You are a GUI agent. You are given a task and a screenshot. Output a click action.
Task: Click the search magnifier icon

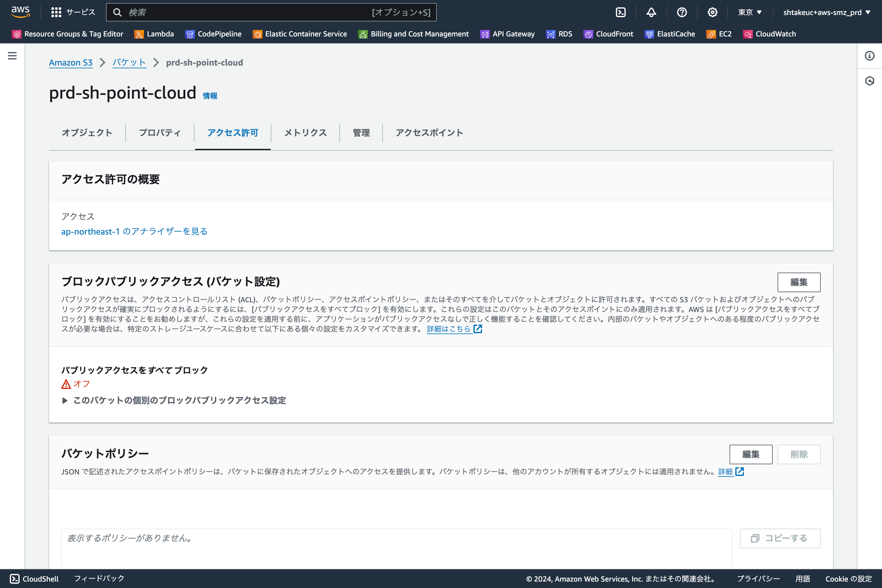tap(117, 12)
